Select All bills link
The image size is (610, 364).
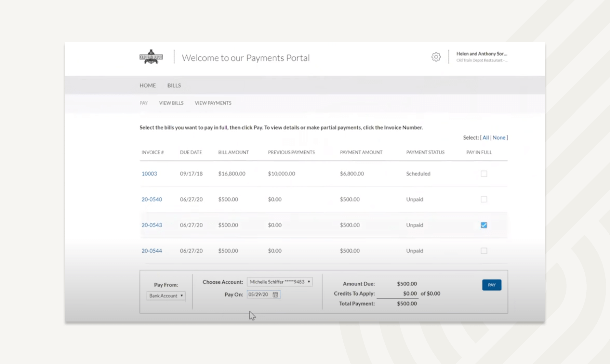[x=485, y=137]
